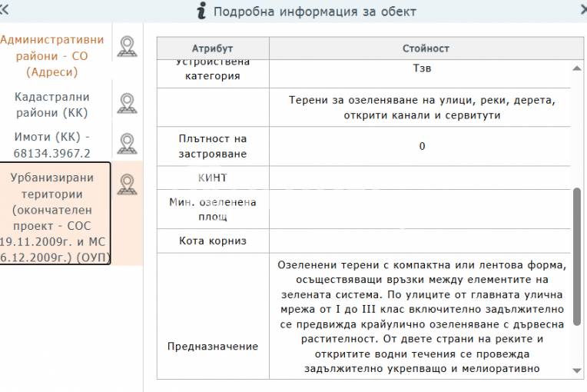Click scrollbar down arrow in attribute table

(577, 370)
